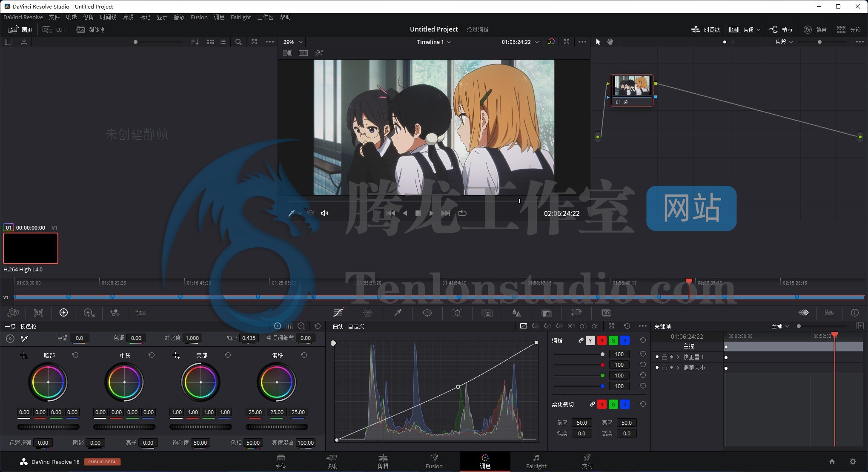The height and width of the screenshot is (472, 868).
Task: Open the Fusion menu
Action: pos(199,17)
